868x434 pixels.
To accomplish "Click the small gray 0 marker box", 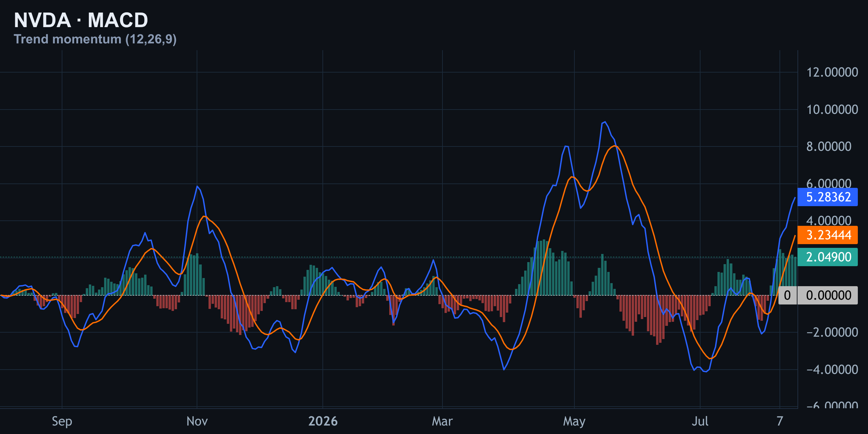I will (788, 295).
